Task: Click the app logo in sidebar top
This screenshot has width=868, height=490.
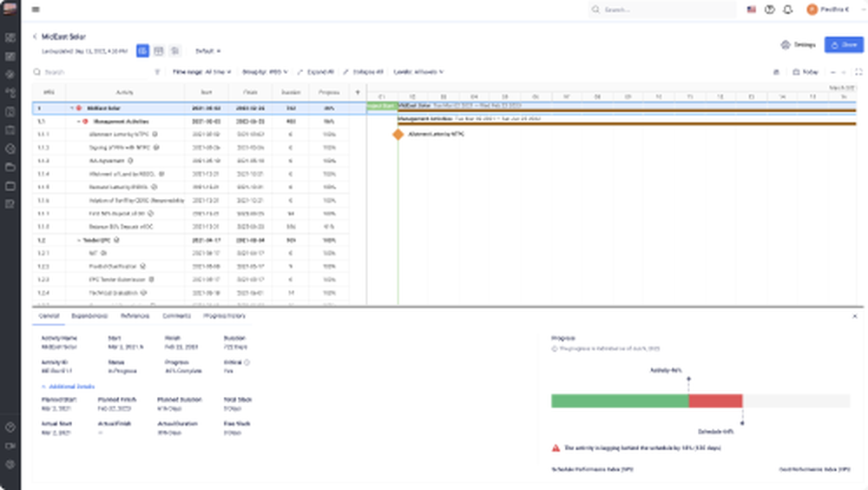Action: 10,9
